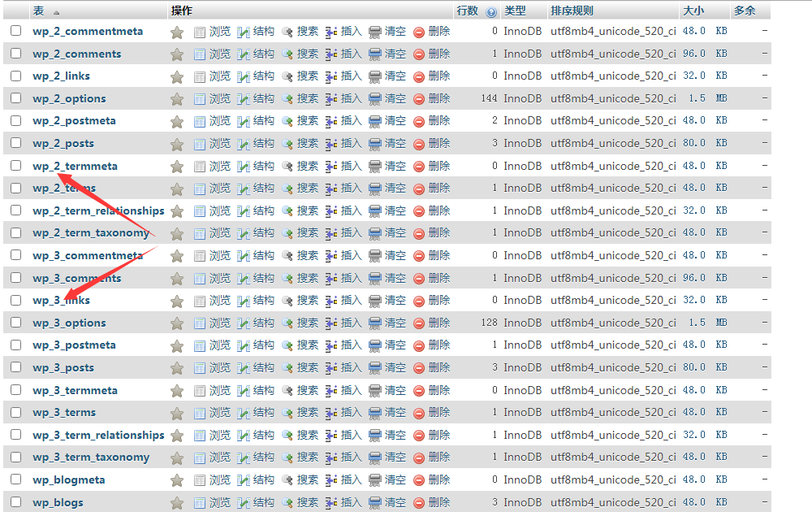This screenshot has width=812, height=512.
Task: Click star icon for wp_3_term_taxonomy
Action: click(177, 458)
